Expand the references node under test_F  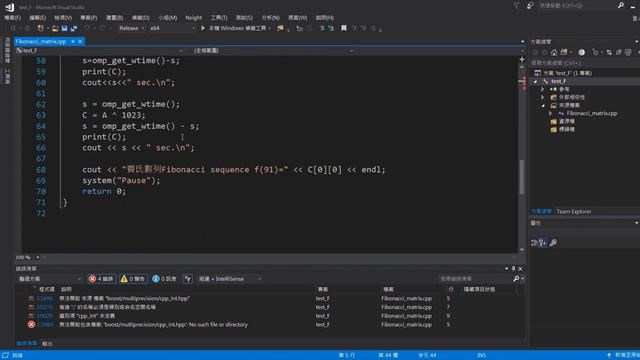pos(542,89)
